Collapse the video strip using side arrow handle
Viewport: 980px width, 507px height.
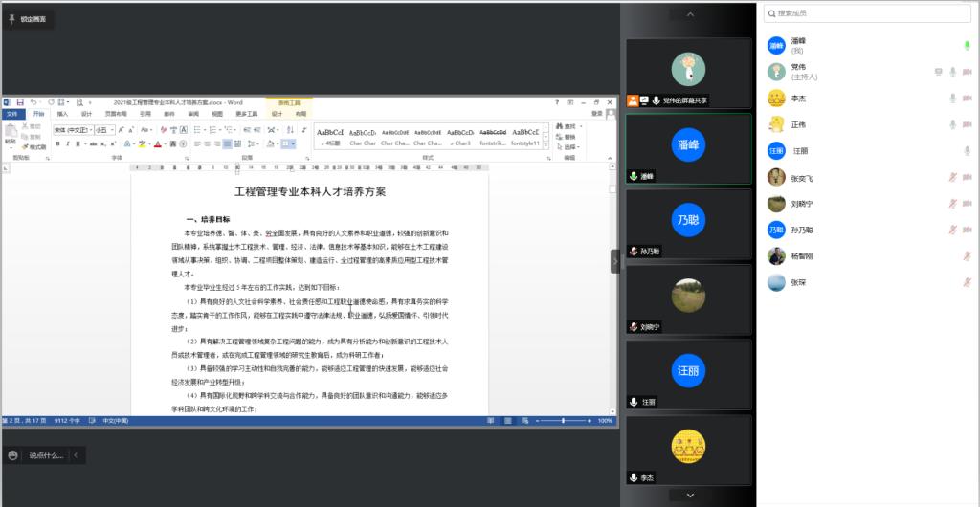tap(615, 262)
